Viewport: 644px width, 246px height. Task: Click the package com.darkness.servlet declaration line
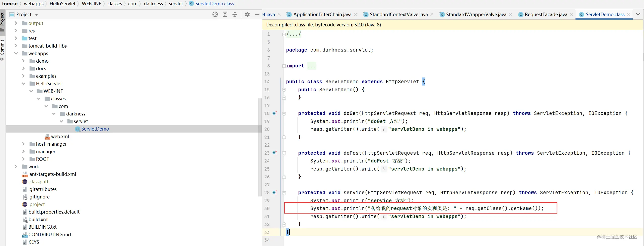point(329,50)
